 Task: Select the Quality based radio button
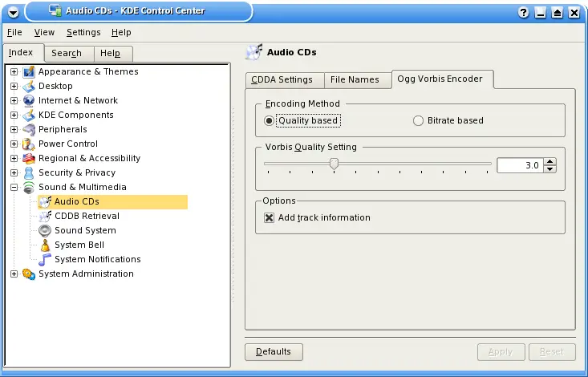coord(269,121)
